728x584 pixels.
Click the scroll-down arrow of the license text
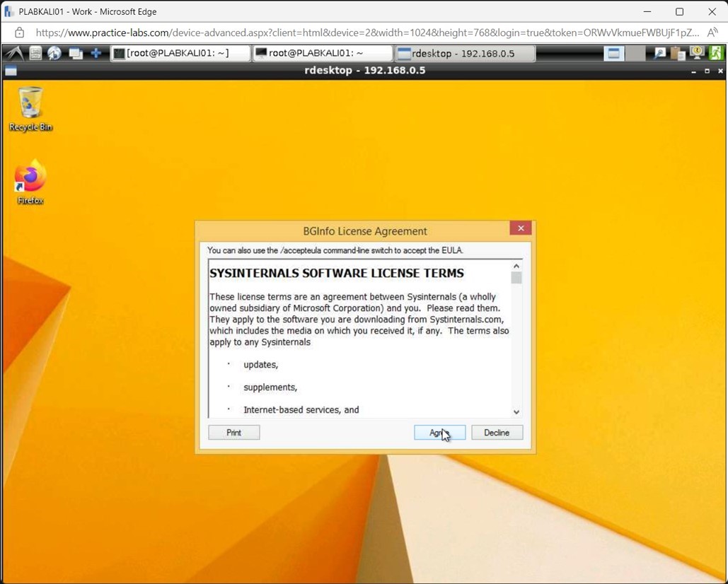pyautogui.click(x=516, y=411)
